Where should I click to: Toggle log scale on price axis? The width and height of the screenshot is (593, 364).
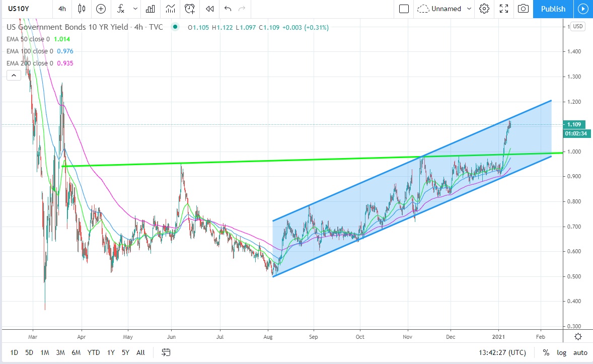(x=562, y=352)
